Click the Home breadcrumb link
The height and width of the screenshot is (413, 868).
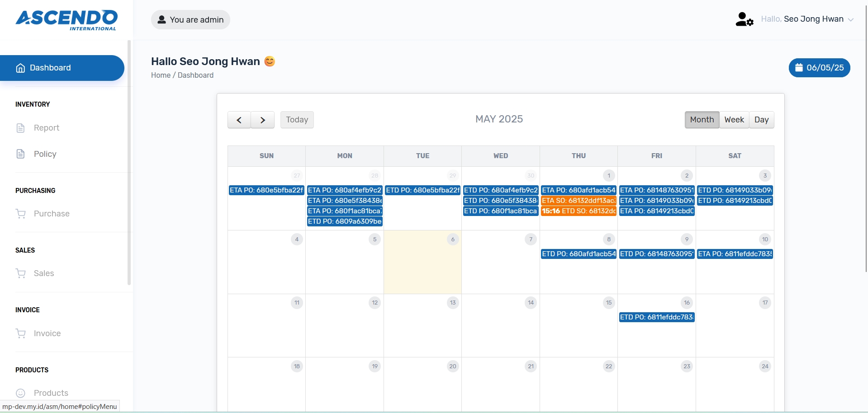161,75
